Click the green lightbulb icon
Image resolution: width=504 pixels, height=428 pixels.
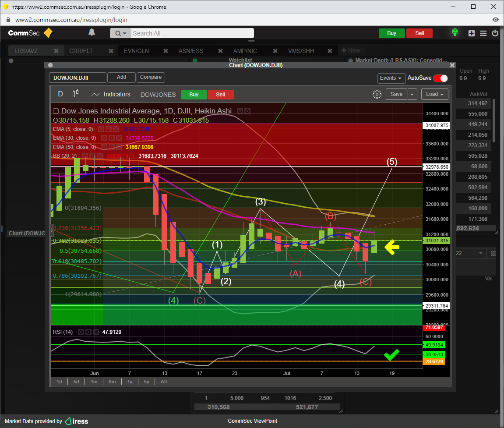point(455,32)
